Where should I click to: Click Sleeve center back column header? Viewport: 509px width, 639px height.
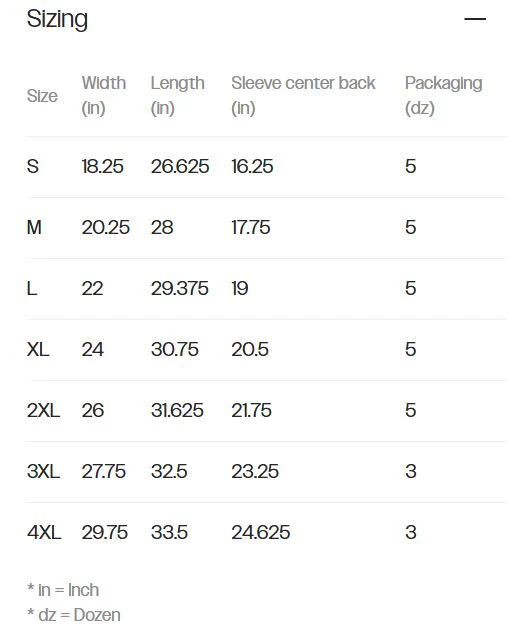click(x=303, y=95)
